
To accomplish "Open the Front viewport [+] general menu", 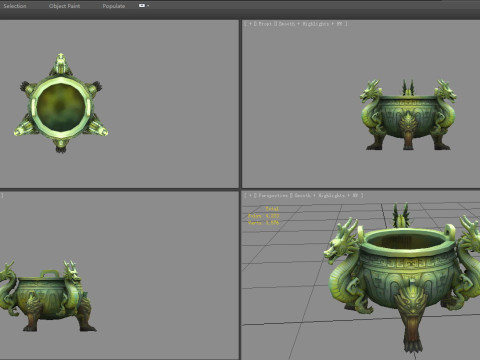I will tap(250, 24).
